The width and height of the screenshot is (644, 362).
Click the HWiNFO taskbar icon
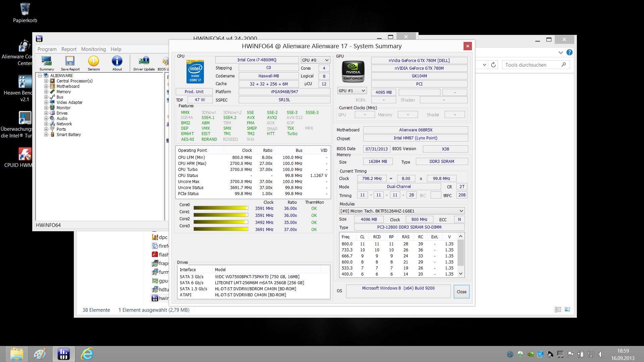63,354
